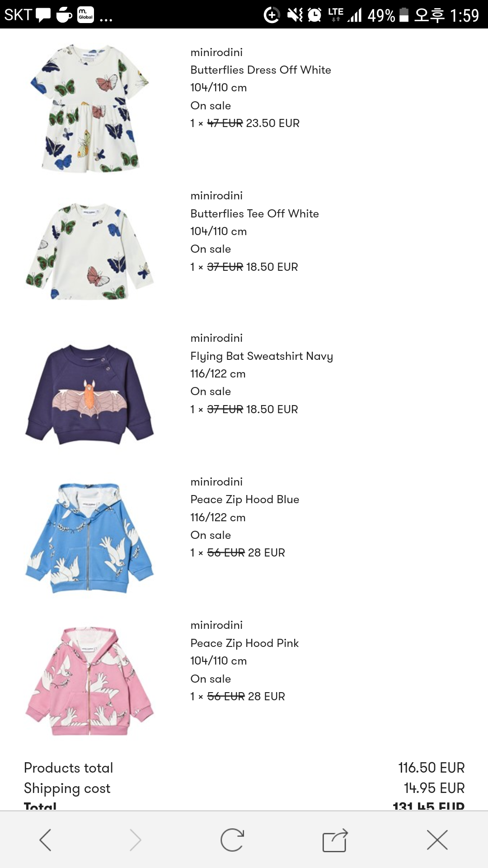
Task: Select the Peace Zip Hood Blue title
Action: tap(244, 500)
